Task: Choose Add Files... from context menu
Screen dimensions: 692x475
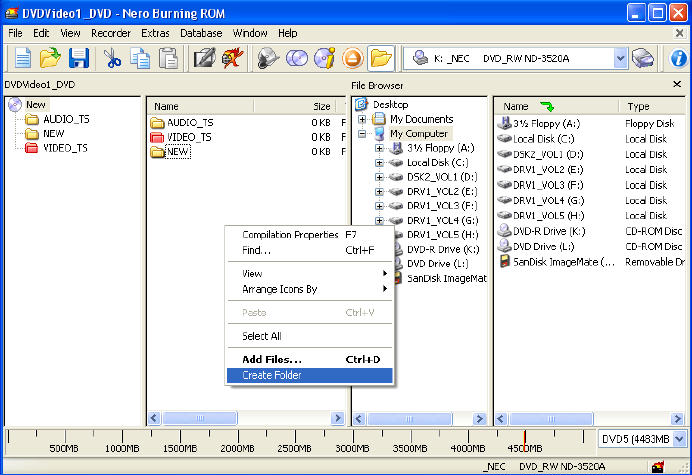Action: [x=309, y=359]
